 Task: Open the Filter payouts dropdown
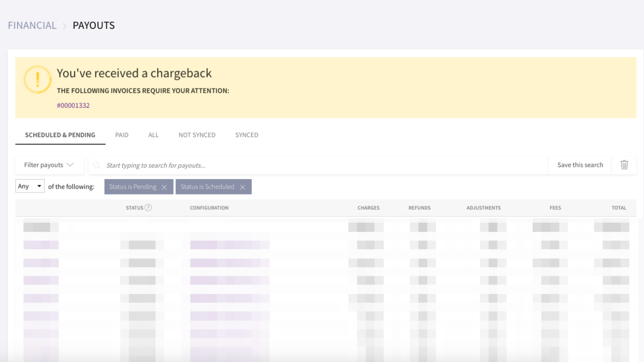click(x=49, y=165)
